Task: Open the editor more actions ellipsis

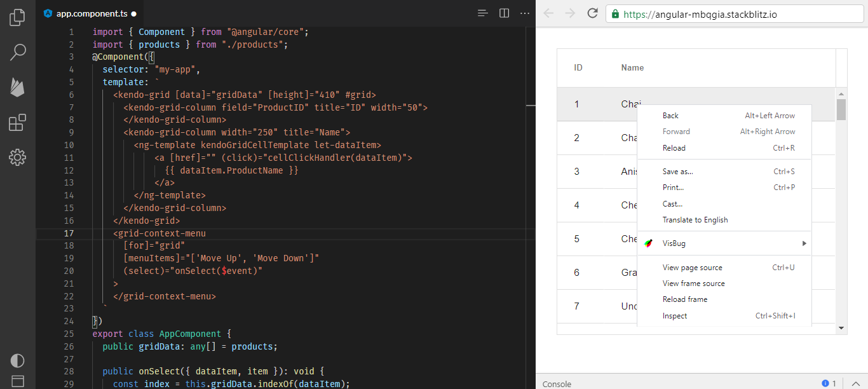Action: pos(525,13)
